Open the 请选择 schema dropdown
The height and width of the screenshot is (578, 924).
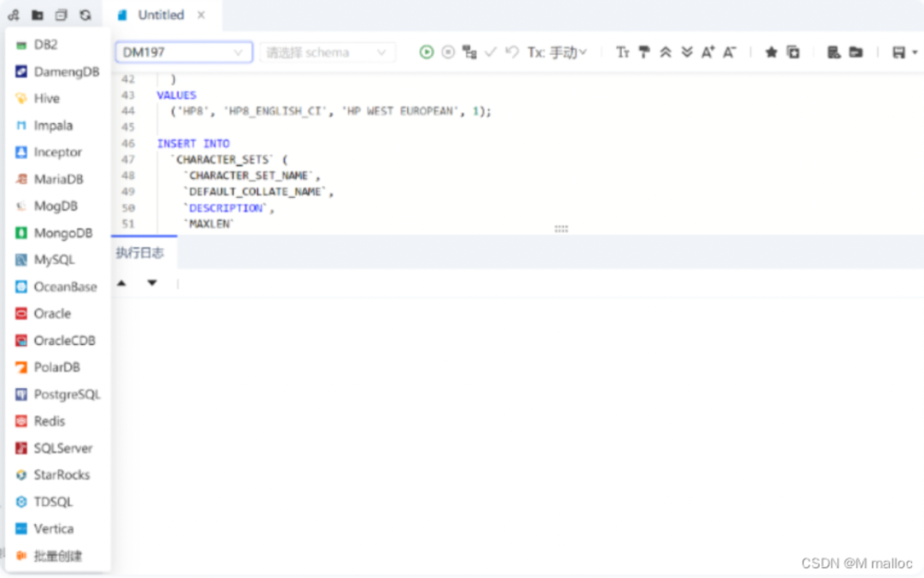(327, 52)
